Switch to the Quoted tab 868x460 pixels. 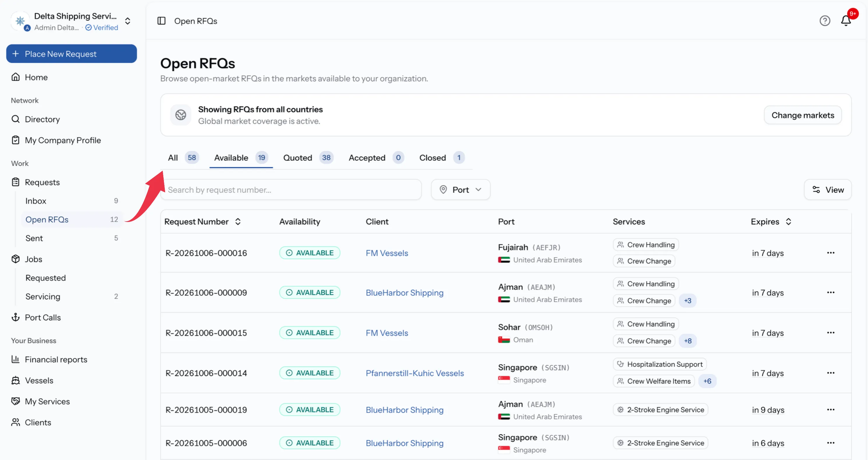point(308,158)
